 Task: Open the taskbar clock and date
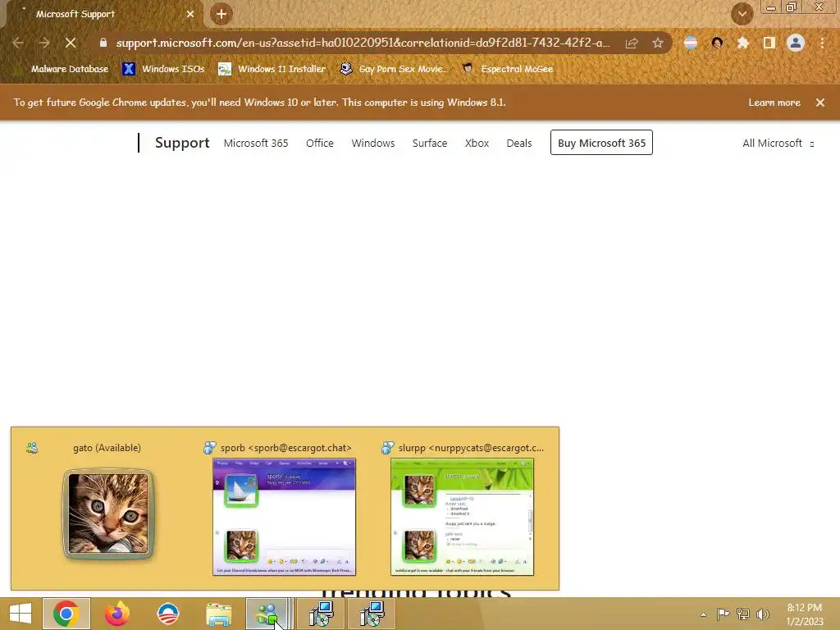click(804, 614)
